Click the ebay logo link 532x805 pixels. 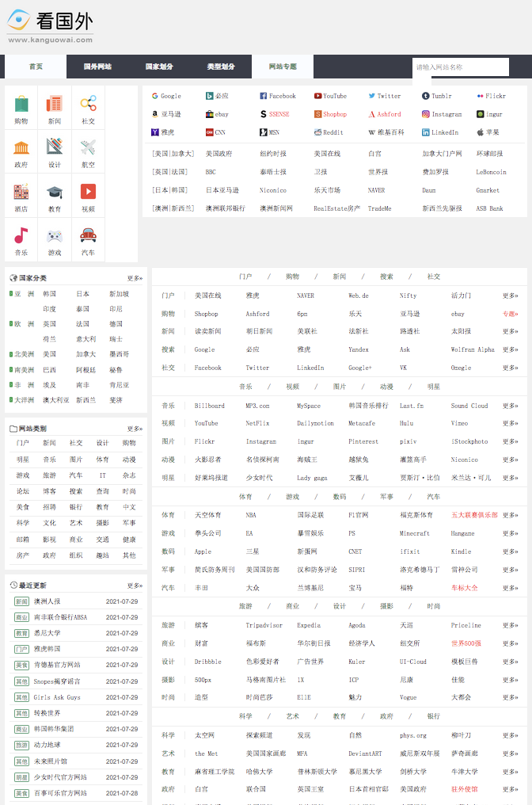pos(217,114)
